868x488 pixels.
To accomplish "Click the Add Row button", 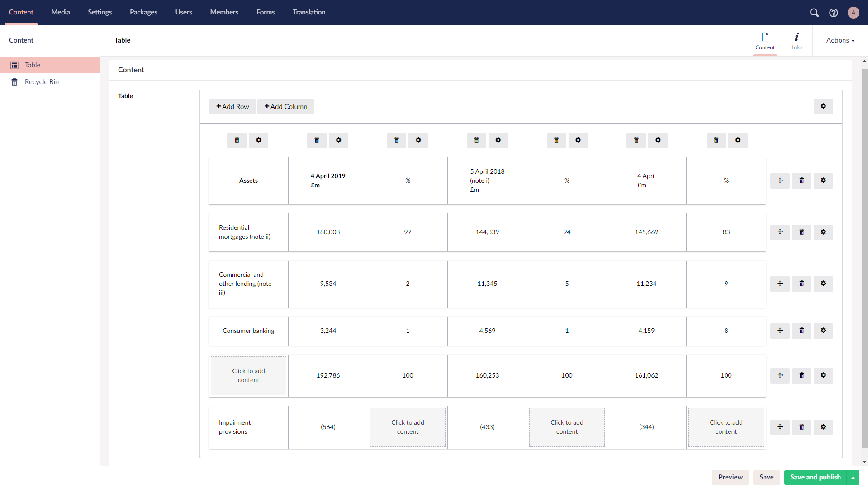I will pyautogui.click(x=232, y=106).
